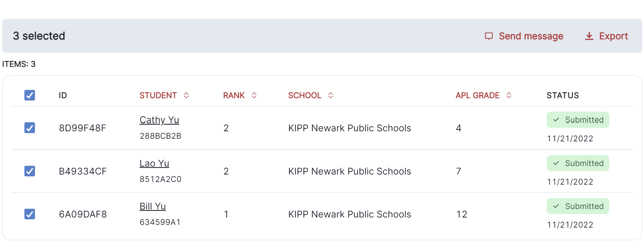Sort table by APL GRADE header

[477, 95]
